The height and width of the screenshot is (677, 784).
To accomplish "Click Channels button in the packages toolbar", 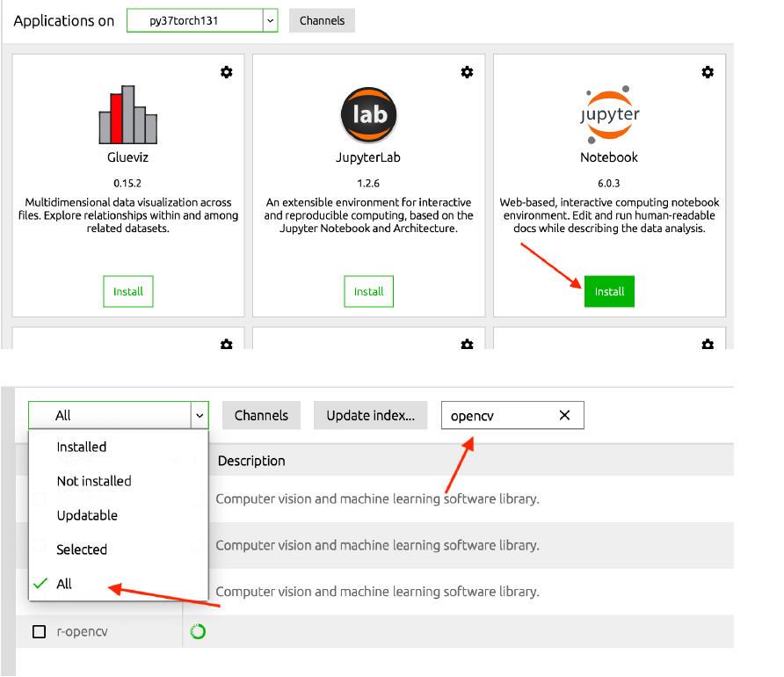I will pyautogui.click(x=262, y=415).
